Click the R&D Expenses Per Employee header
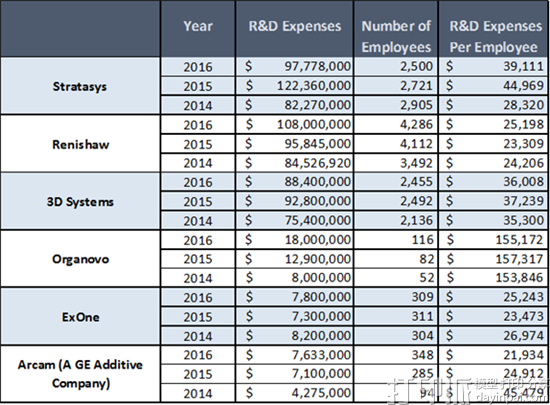 494,28
